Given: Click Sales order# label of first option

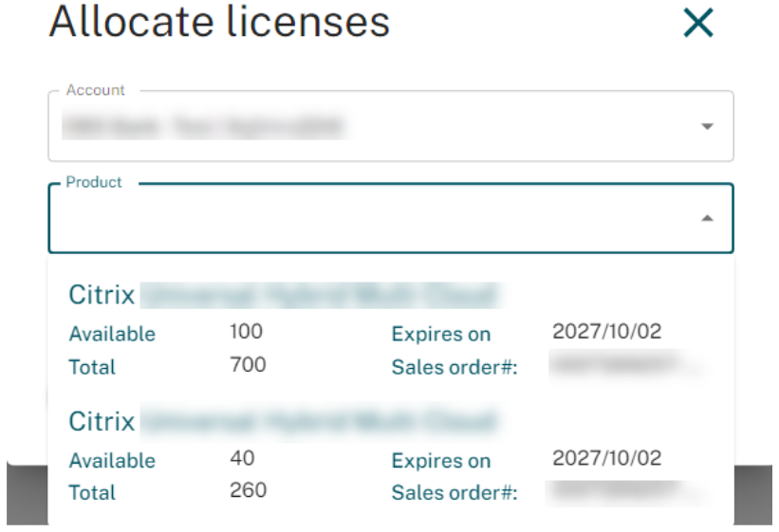Looking at the screenshot, I should click(x=454, y=367).
